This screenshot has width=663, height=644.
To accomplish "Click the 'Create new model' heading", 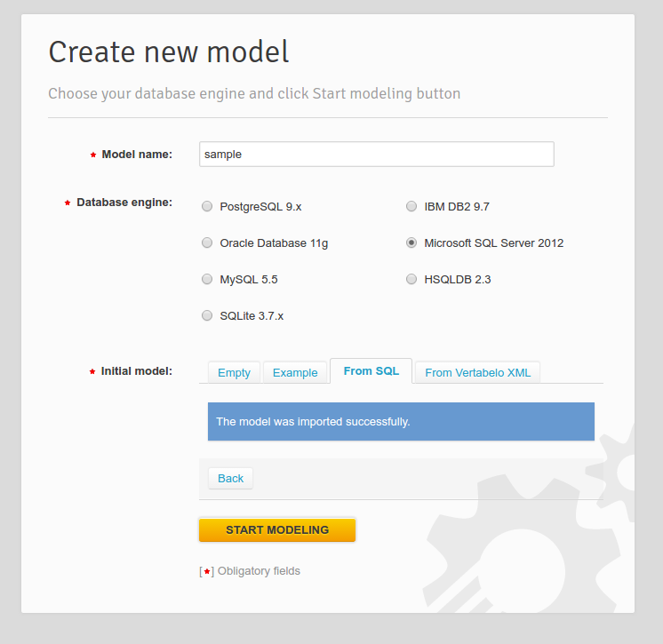I will (169, 52).
